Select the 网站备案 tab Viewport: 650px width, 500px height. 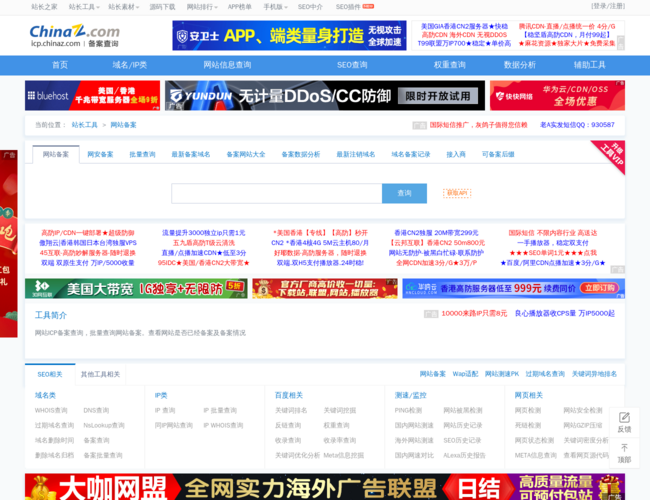pos(56,155)
